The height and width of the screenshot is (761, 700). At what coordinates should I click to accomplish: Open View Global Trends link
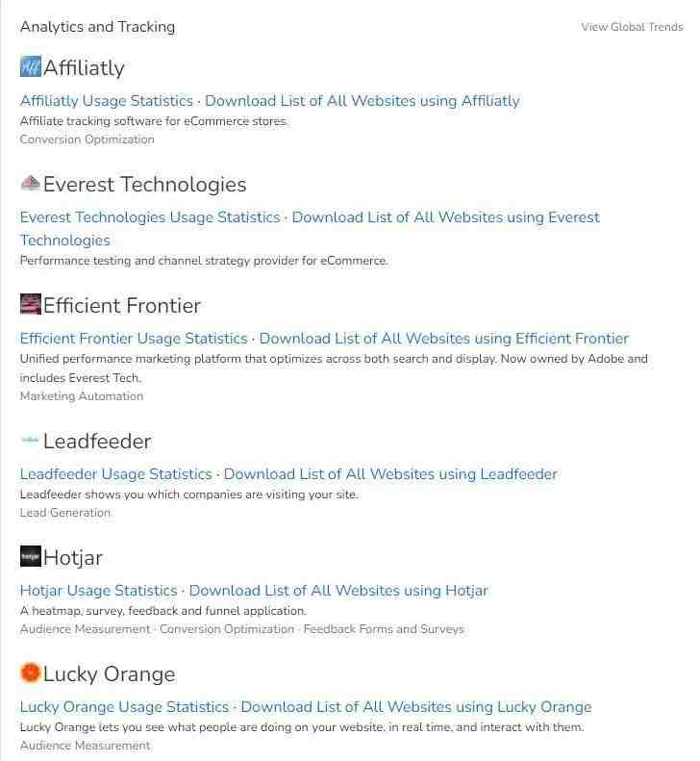(632, 27)
